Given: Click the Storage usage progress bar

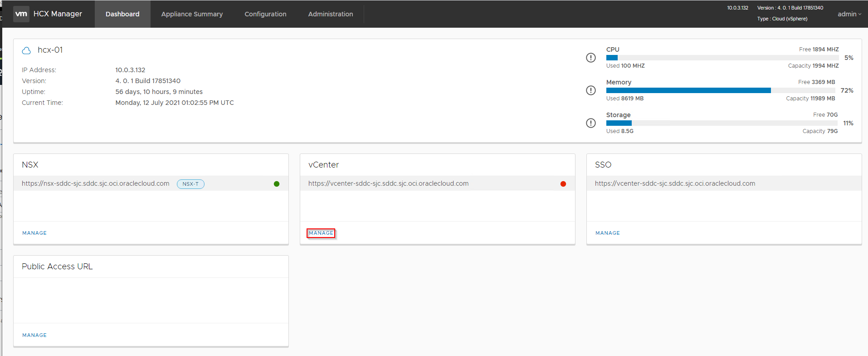Looking at the screenshot, I should click(x=722, y=123).
